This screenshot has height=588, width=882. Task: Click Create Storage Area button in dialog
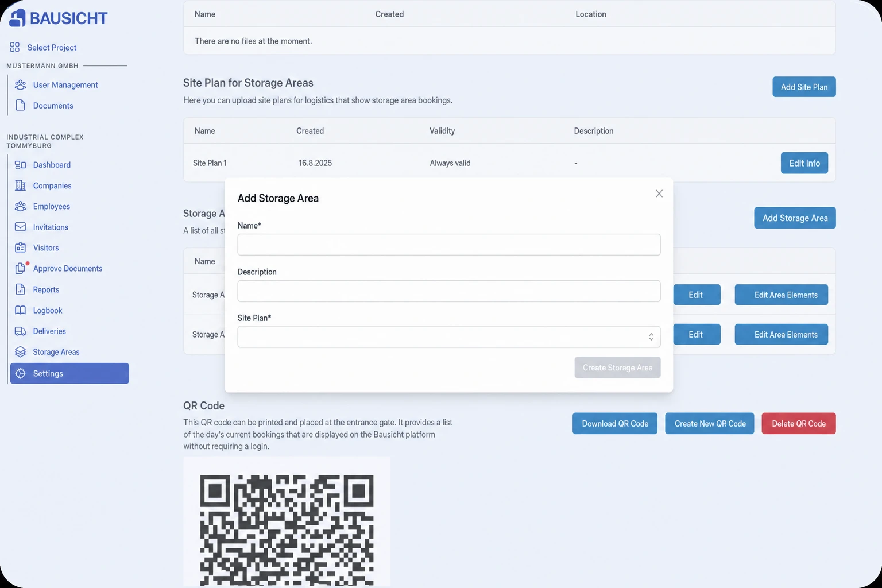pos(617,367)
